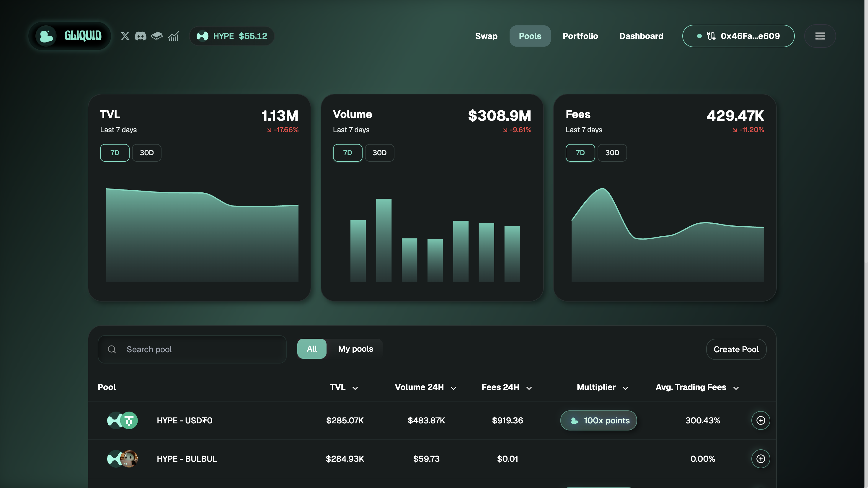Image resolution: width=868 pixels, height=488 pixels.
Task: Sort pools by TVL column chevron
Action: click(x=355, y=388)
